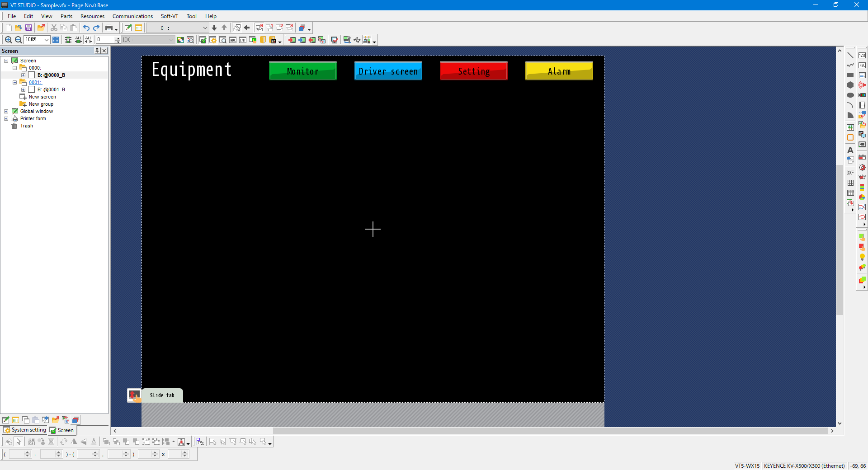868x470 pixels.
Task: Toggle the grid display icon
Action: [56, 40]
